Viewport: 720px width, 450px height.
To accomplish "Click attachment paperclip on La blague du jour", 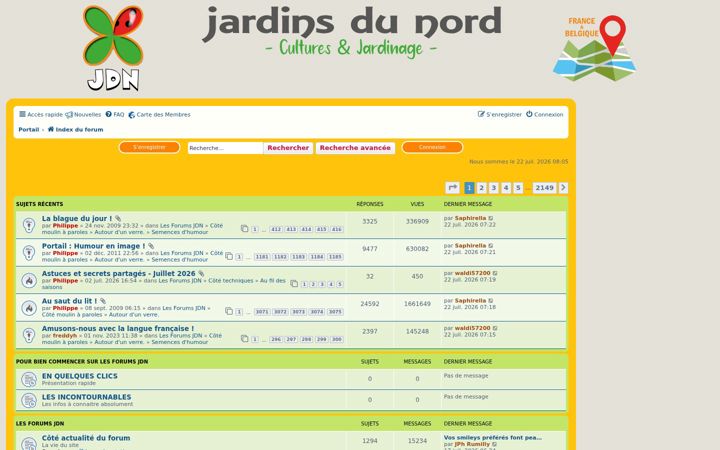I will click(118, 219).
